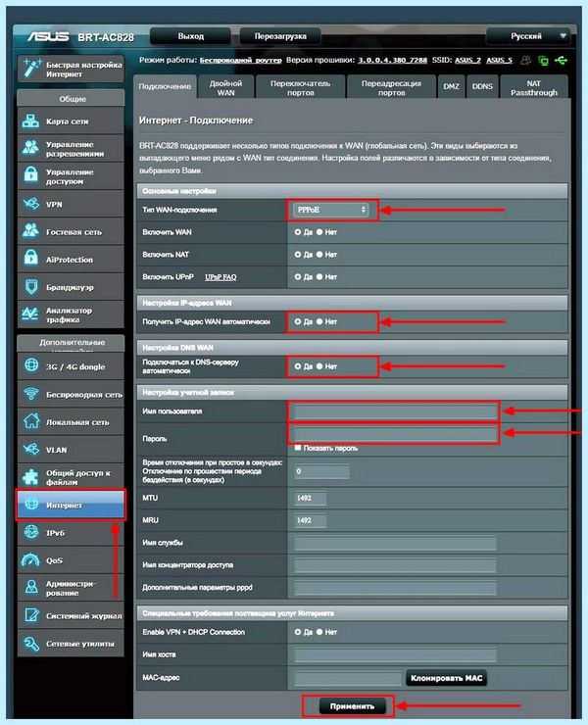Screen dimensions: 588x725
Task: Click the Клонировать MAC button
Action: (447, 678)
